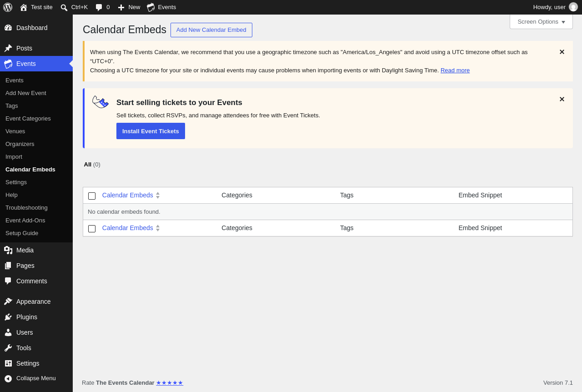Click the Tools wrench icon
The width and height of the screenshot is (582, 392).
pos(8,348)
